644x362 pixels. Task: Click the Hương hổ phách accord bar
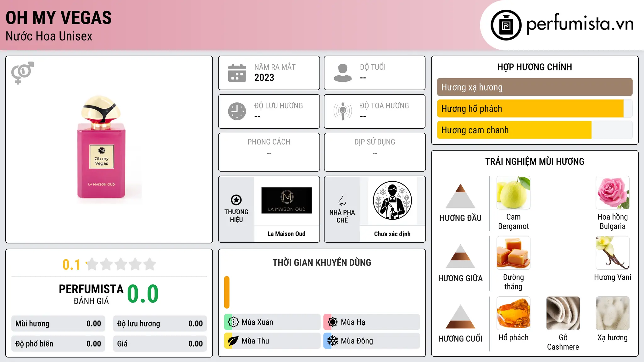pyautogui.click(x=535, y=108)
